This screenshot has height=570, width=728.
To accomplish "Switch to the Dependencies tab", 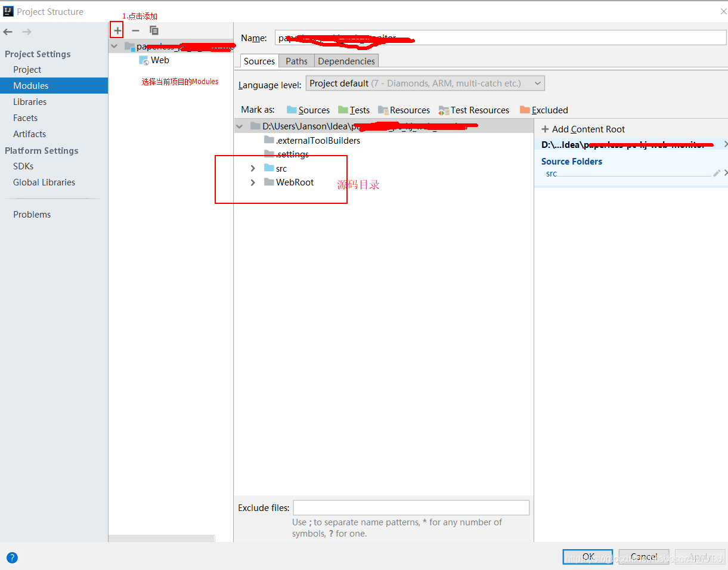I will (346, 61).
